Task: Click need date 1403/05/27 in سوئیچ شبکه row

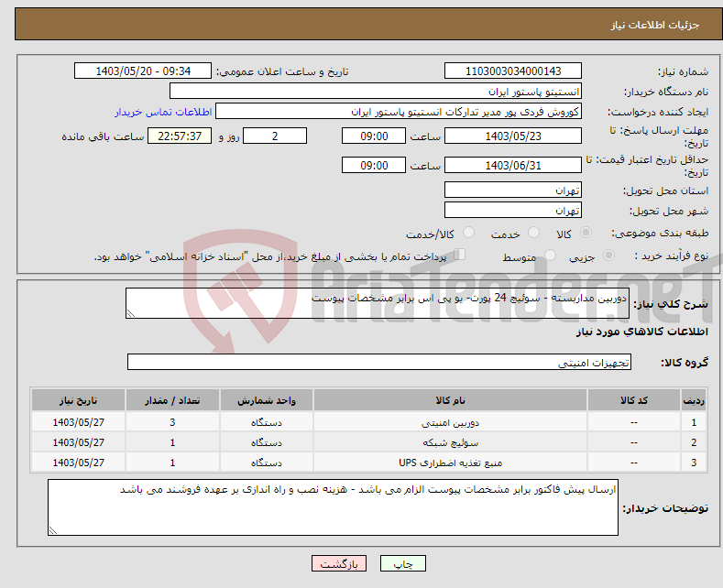Action: click(79, 442)
